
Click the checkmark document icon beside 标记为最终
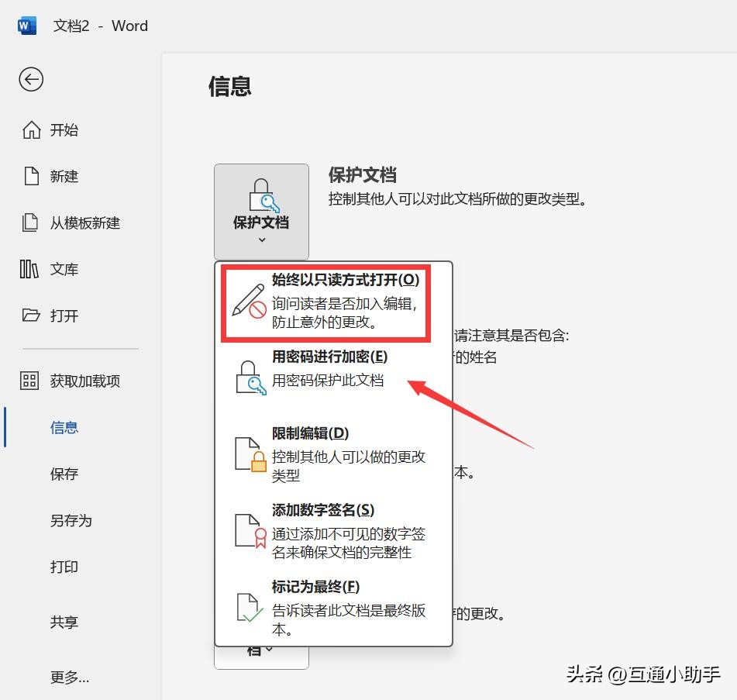tap(249, 608)
